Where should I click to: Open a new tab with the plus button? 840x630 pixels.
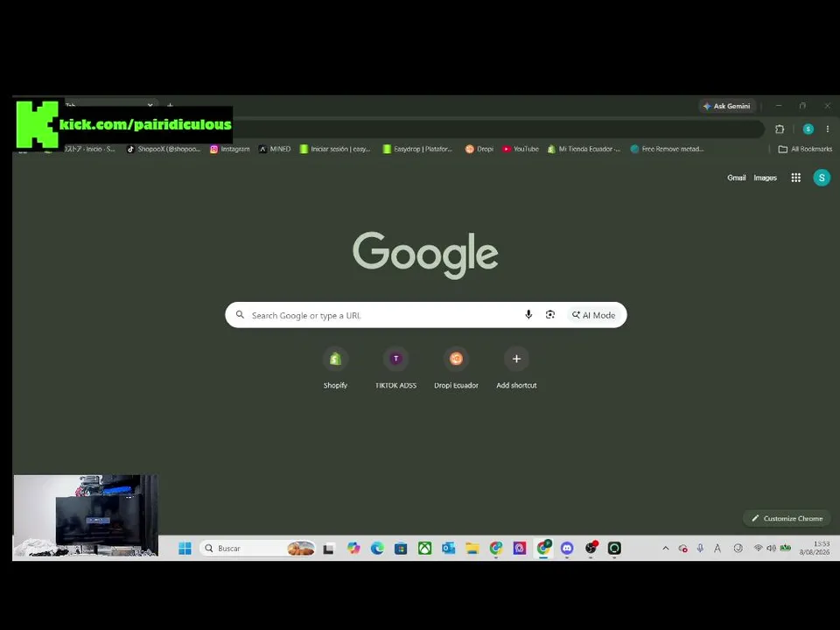pos(171,106)
